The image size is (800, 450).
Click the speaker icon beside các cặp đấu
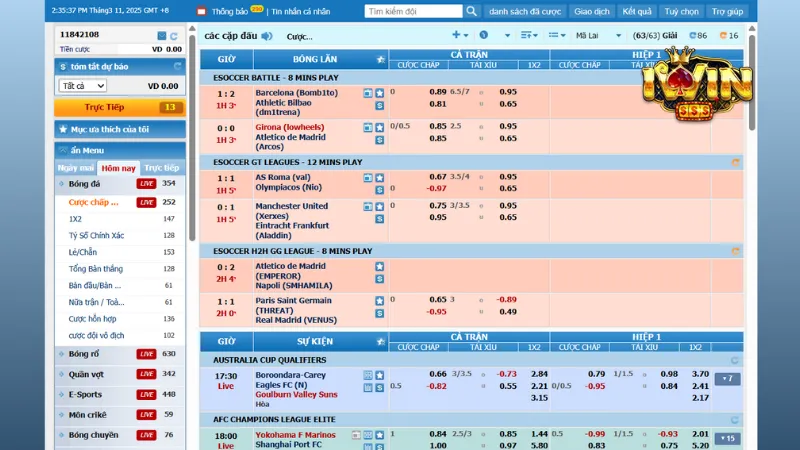(x=267, y=36)
